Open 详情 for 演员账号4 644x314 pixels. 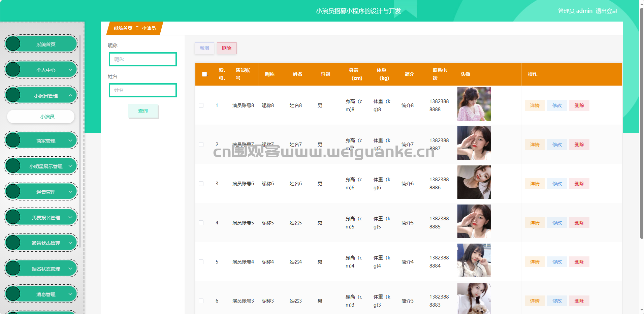(535, 262)
